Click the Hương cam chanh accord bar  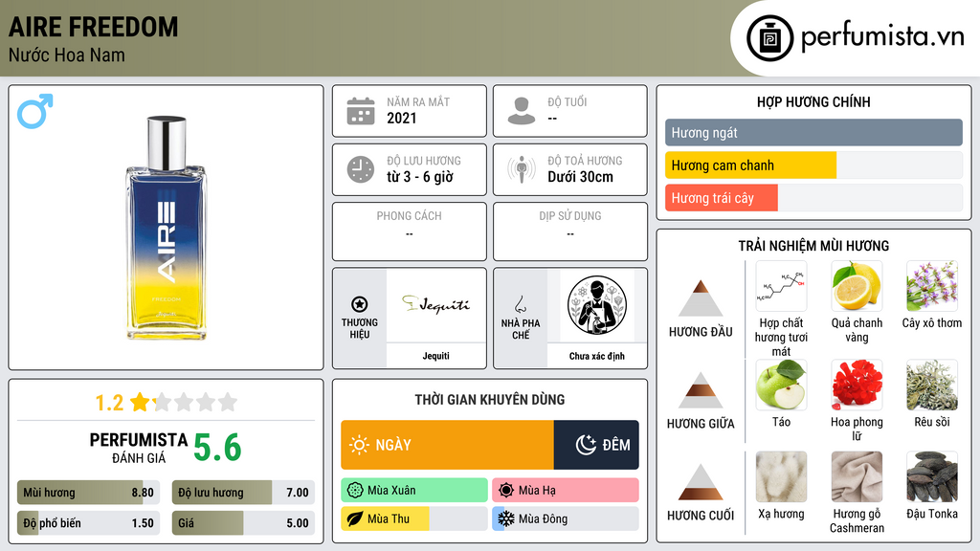click(x=813, y=165)
